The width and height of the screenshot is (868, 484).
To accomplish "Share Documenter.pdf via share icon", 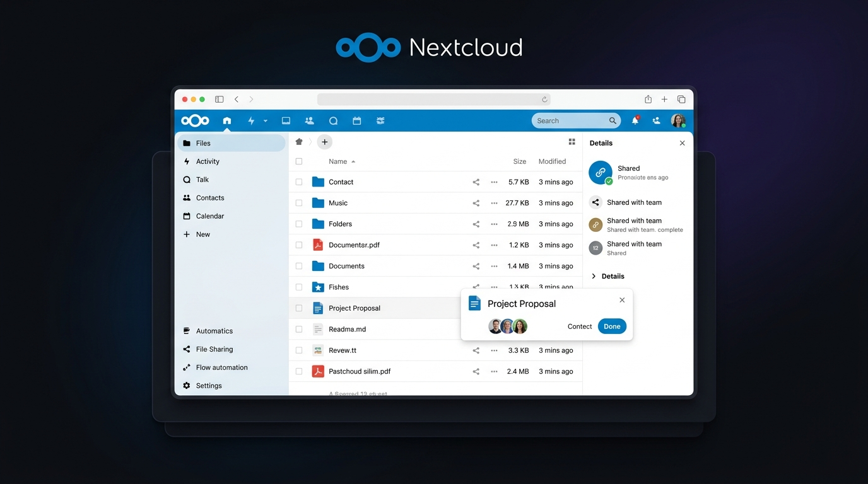I will point(476,245).
